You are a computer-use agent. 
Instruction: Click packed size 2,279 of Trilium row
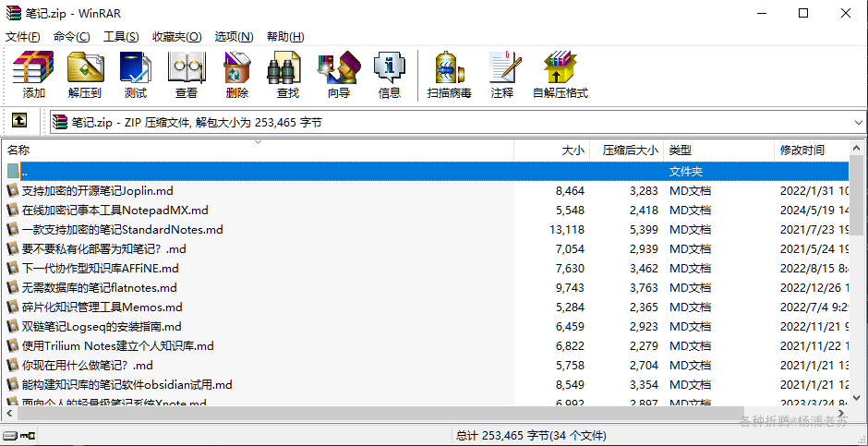click(x=644, y=346)
